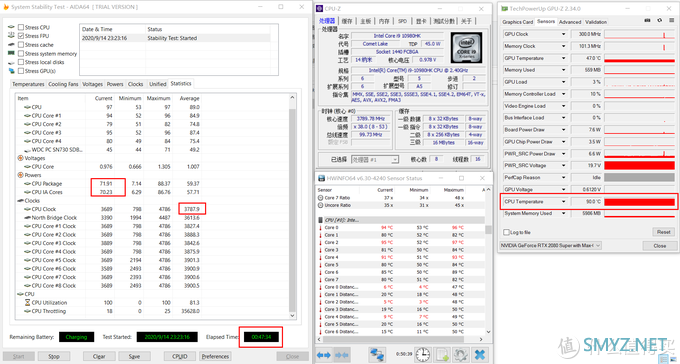Click Reset button in GPU-Z
This screenshot has height=364, width=680.
[x=664, y=232]
